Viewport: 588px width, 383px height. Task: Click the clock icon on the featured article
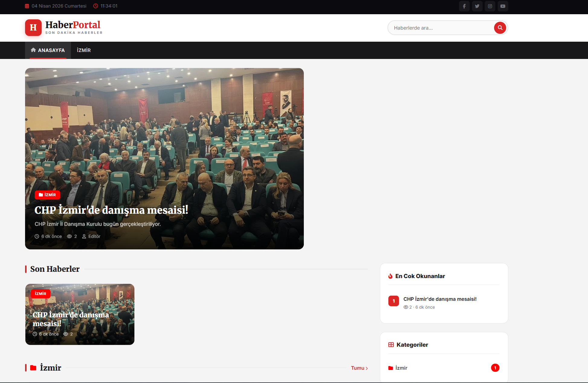point(37,236)
